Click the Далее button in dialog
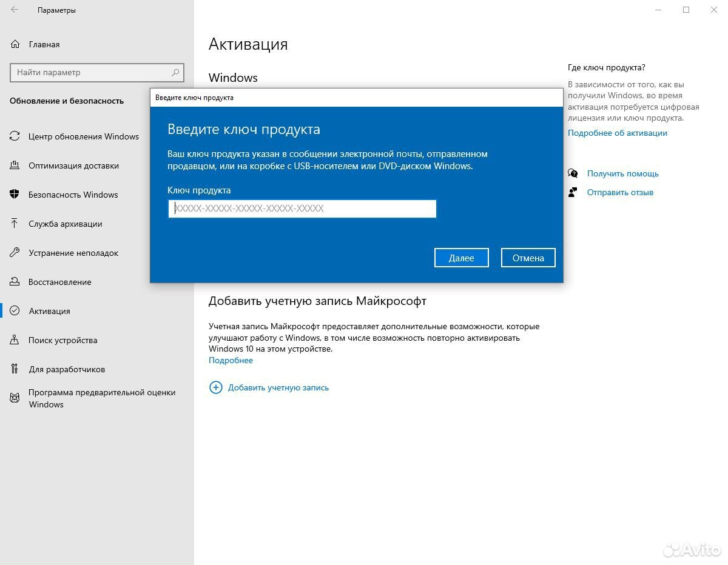This screenshot has width=728, height=565. pyautogui.click(x=462, y=258)
